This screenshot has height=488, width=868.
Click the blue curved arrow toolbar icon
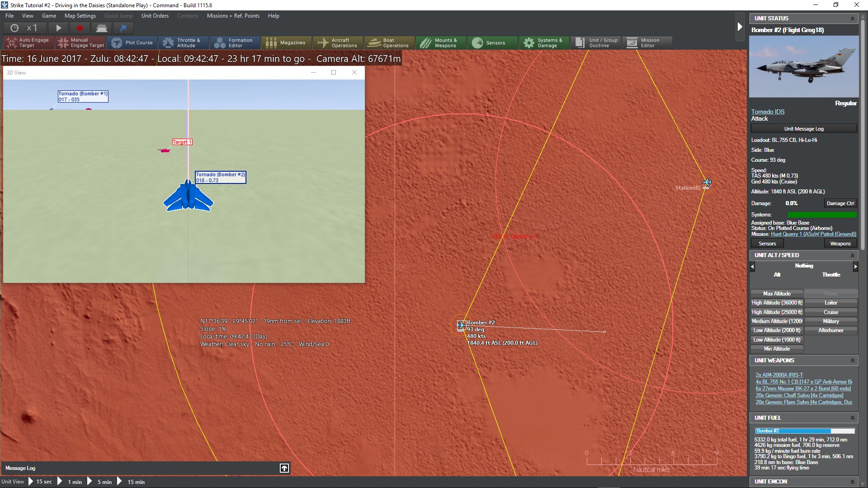123,28
